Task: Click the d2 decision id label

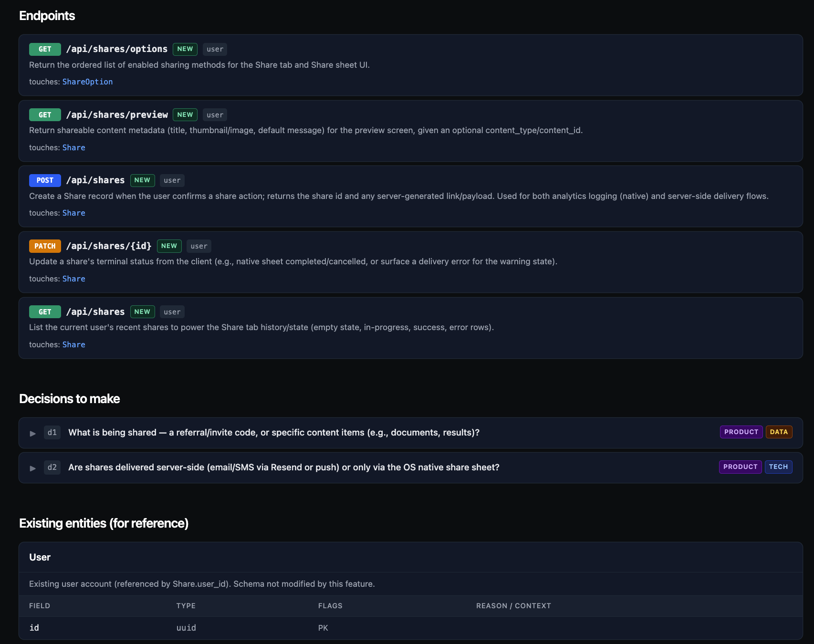Action: [52, 467]
